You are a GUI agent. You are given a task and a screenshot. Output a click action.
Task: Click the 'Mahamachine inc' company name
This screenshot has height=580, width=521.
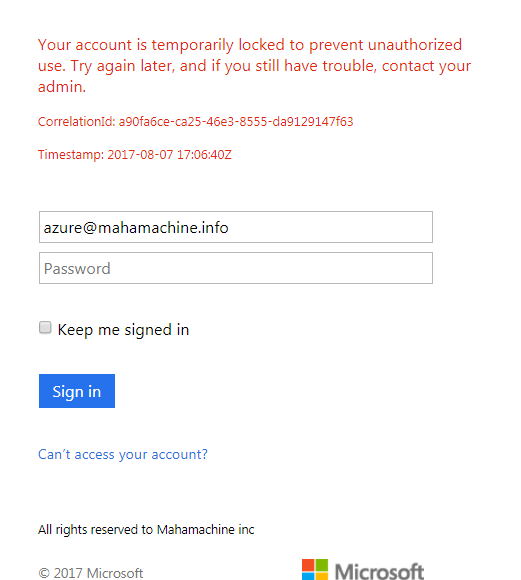pyautogui.click(x=206, y=529)
